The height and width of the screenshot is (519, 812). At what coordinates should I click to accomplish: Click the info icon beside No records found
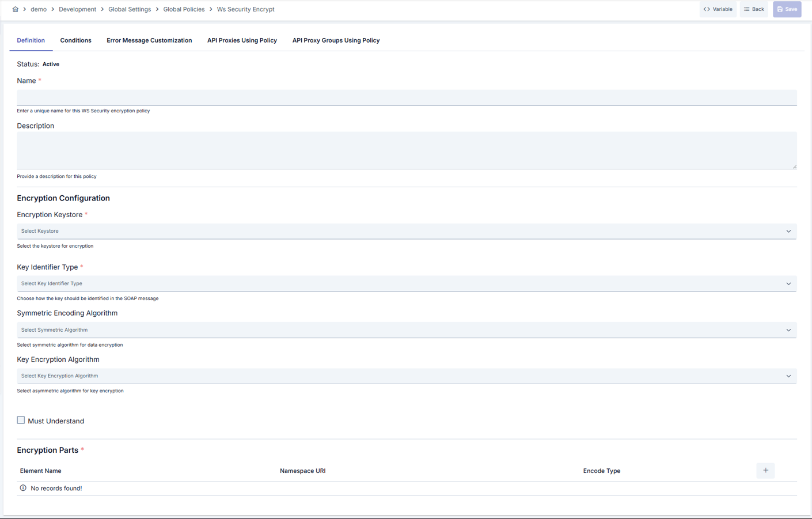click(x=23, y=488)
